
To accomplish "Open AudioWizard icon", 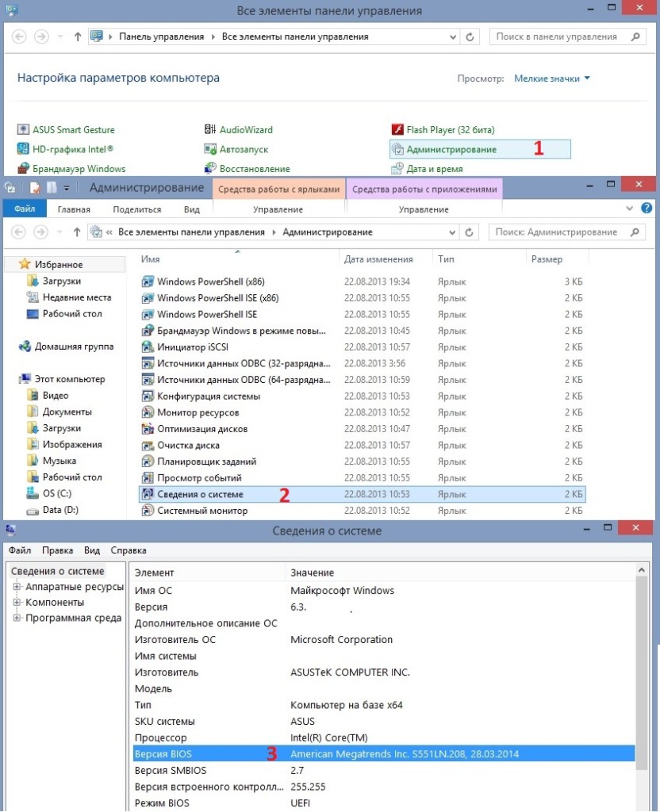I will [238, 129].
